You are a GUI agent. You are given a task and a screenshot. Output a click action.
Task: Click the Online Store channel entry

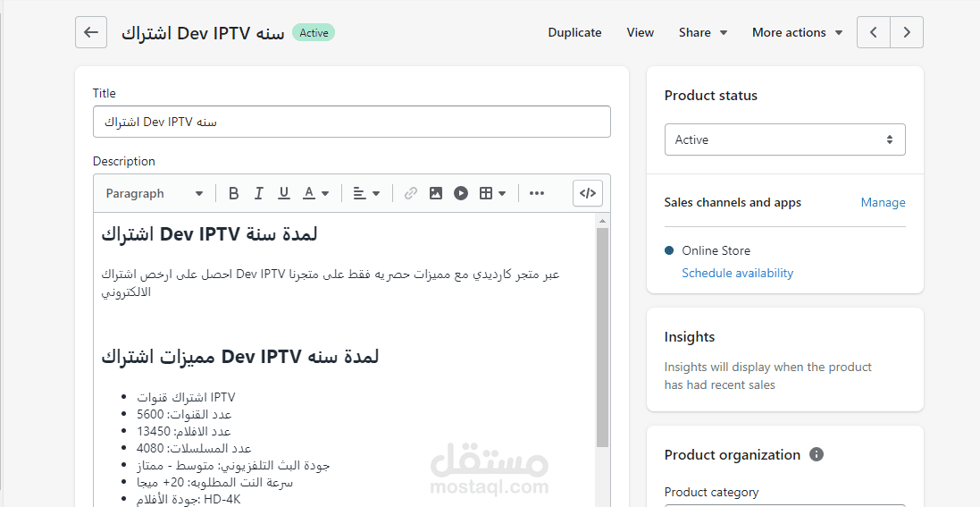(716, 250)
